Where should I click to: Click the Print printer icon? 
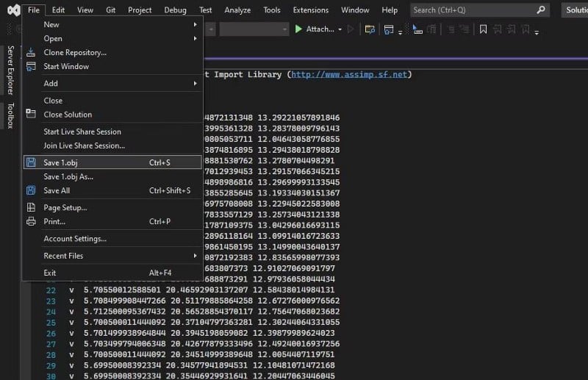(31, 221)
